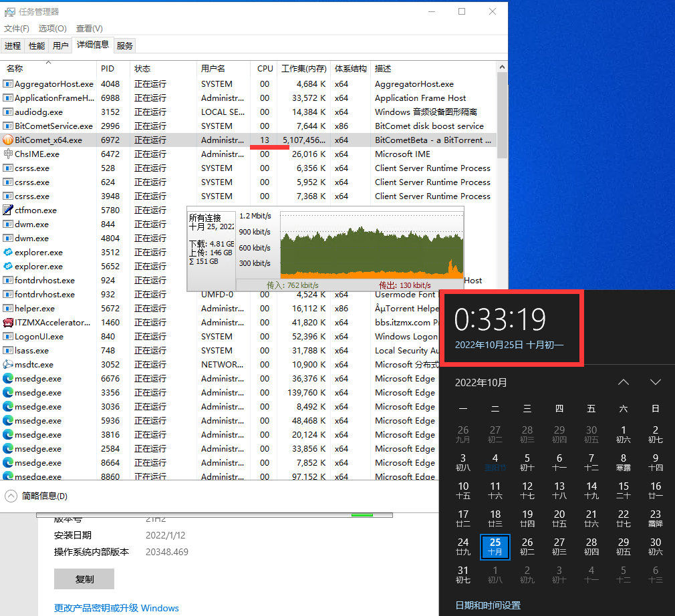
Task: Click the date text 2022年10月25日 十月初一
Action: click(509, 345)
